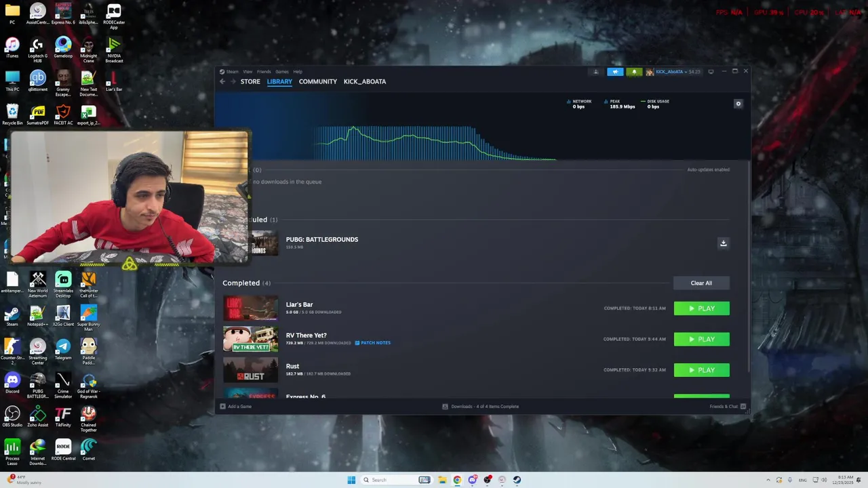This screenshot has height=488, width=868.
Task: Switch to the COMMUNITY tab
Action: point(318,81)
